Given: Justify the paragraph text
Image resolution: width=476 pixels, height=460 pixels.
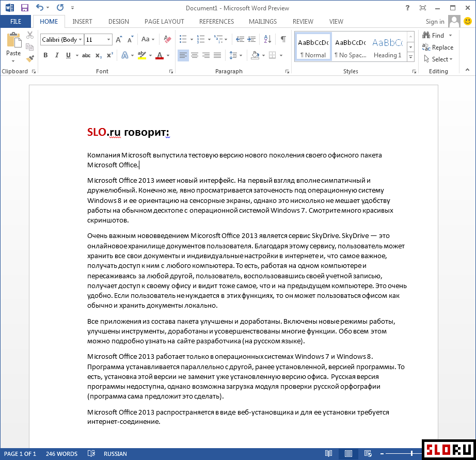Looking at the screenshot, I should (217, 55).
